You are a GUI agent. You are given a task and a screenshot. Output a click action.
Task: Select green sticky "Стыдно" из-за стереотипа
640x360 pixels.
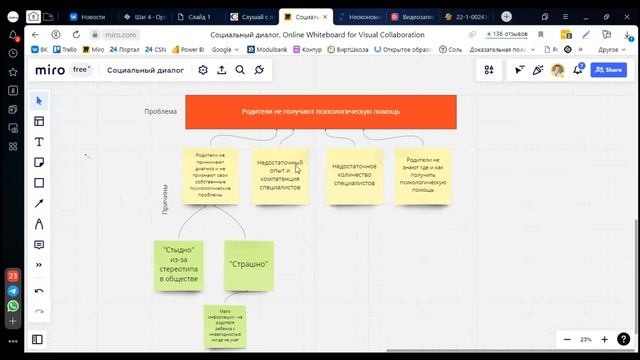179,266
